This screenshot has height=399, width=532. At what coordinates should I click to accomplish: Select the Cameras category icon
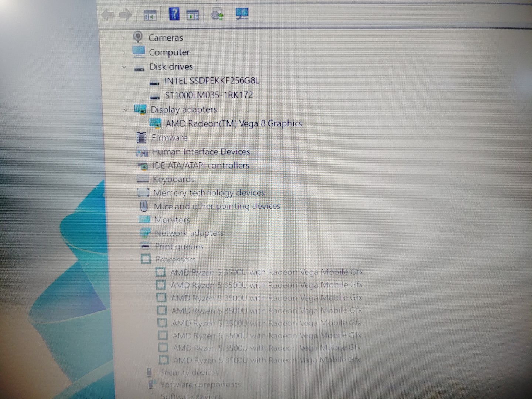[x=138, y=37]
